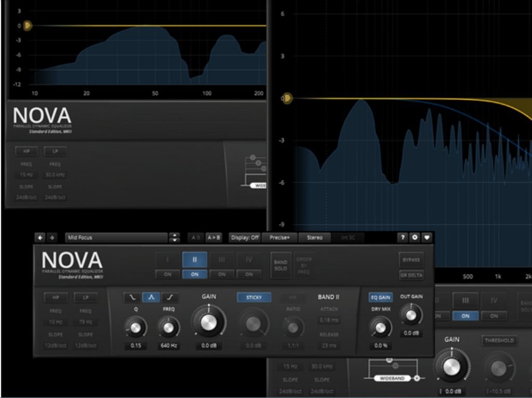Select low shelf filter shape icon
This screenshot has width=532, height=398.
(132, 297)
